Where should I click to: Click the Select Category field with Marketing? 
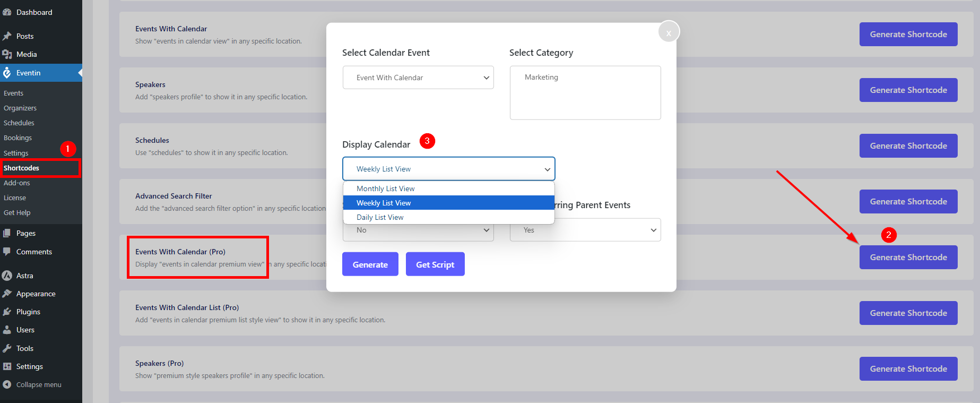[585, 93]
